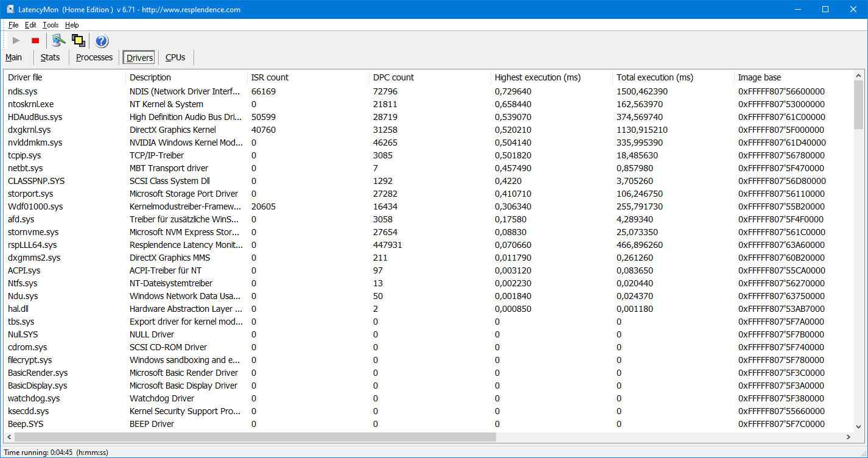Select the ndis.sys driver row
This screenshot has height=458, width=868.
pyautogui.click(x=429, y=91)
